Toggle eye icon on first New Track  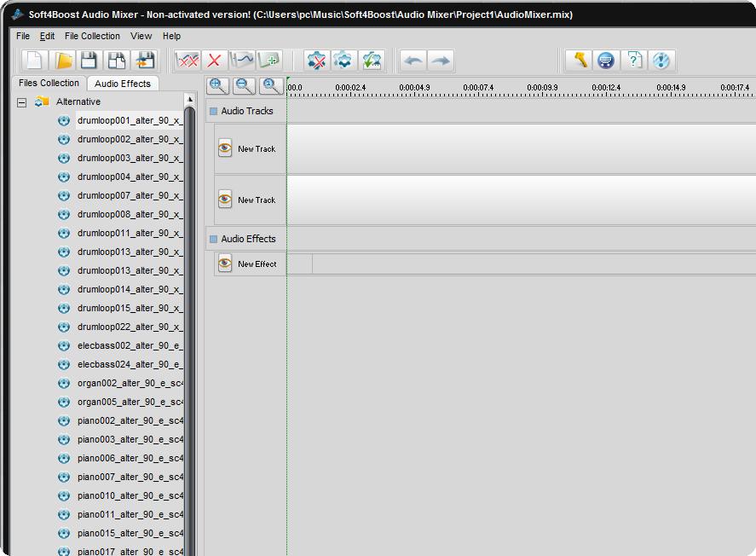click(x=225, y=148)
